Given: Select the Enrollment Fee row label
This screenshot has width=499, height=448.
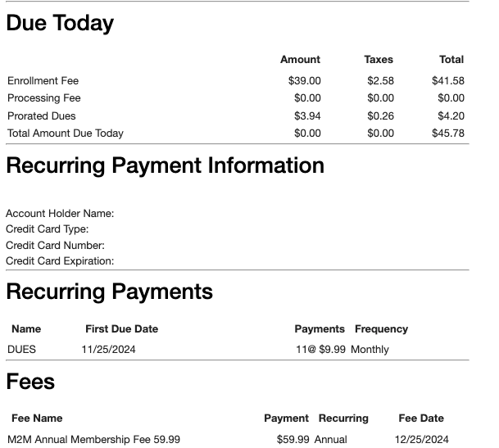Looking at the screenshot, I should click(43, 81).
